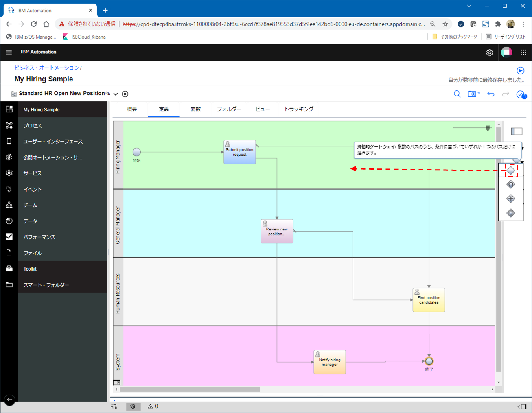
Task: Click the expand icon below System lane
Action: 117,382
